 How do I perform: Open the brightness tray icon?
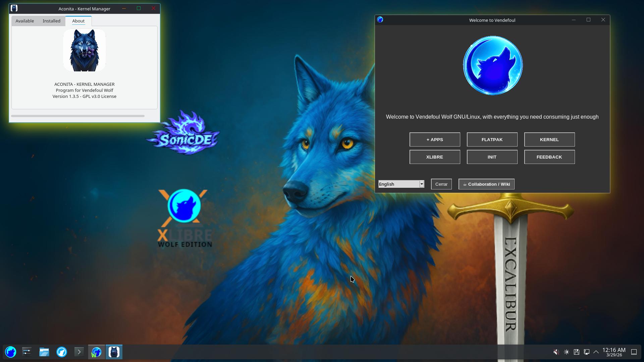click(567, 352)
